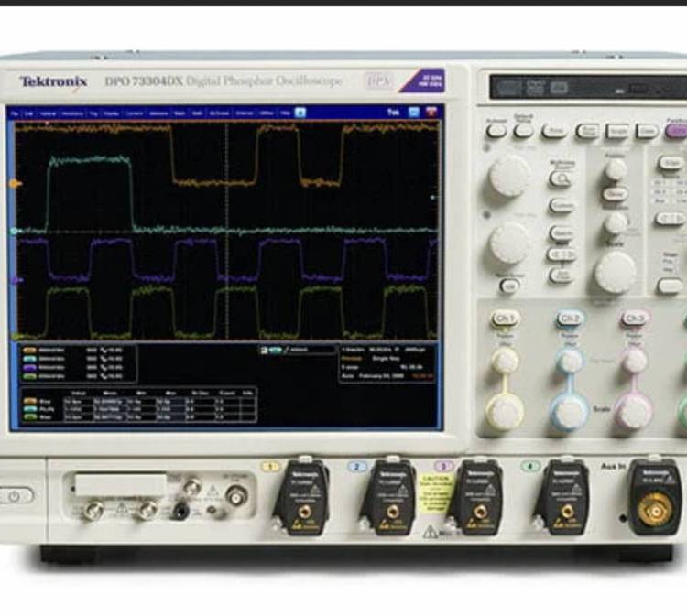Open the Vertical menu on scope display

[49, 113]
